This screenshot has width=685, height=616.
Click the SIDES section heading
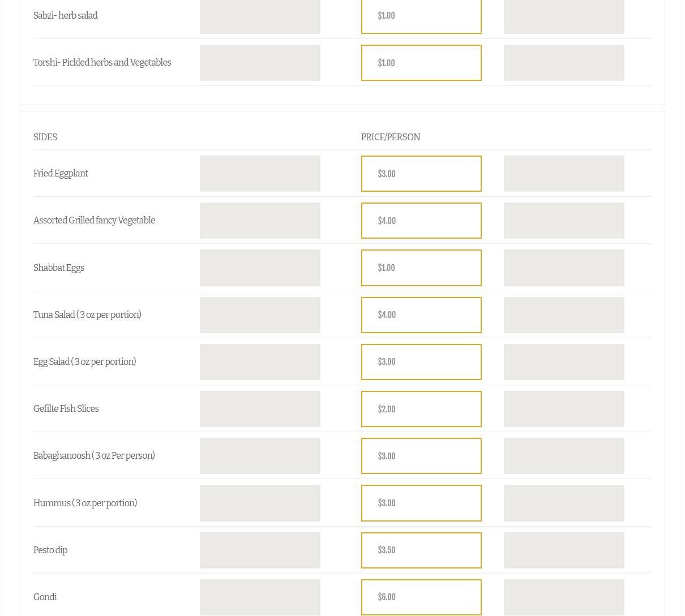45,137
